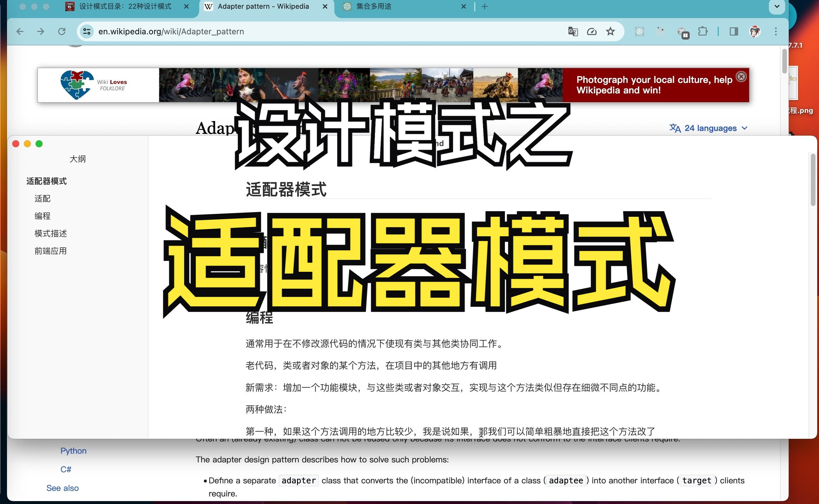Click the reload page button
This screenshot has width=819, height=504.
[62, 31]
